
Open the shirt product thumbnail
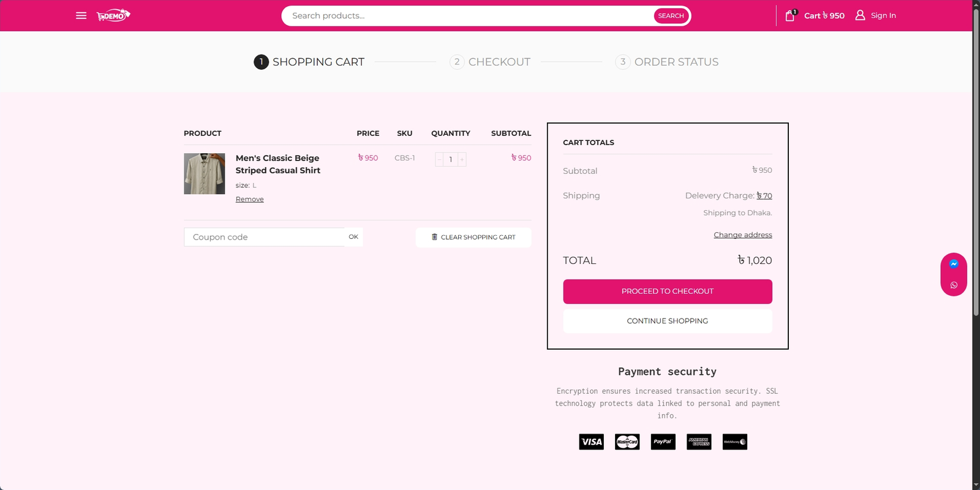coord(205,174)
